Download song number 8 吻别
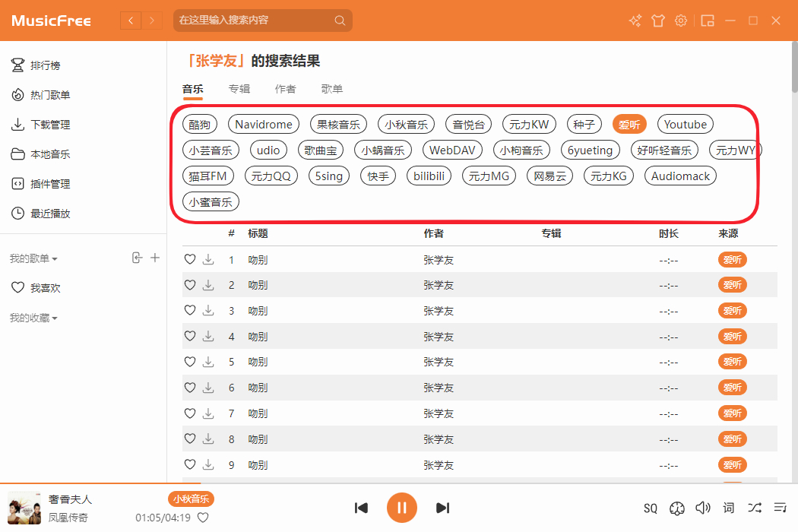Image resolution: width=798 pixels, height=532 pixels. click(208, 439)
